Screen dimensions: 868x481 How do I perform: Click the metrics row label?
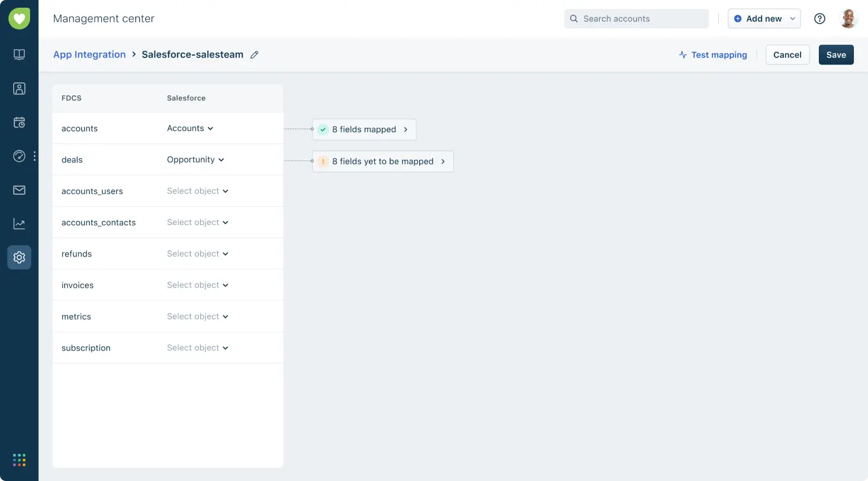[76, 316]
